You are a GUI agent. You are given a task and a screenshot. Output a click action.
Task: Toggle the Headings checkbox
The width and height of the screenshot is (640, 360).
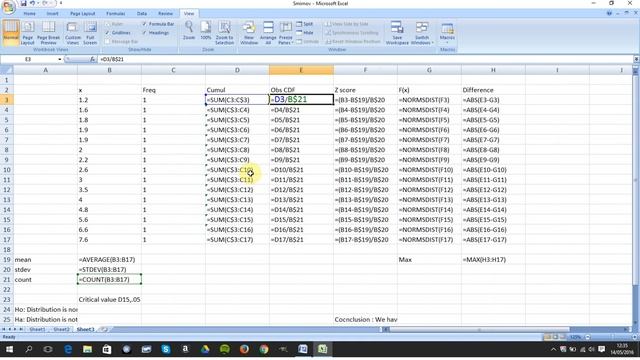144,33
